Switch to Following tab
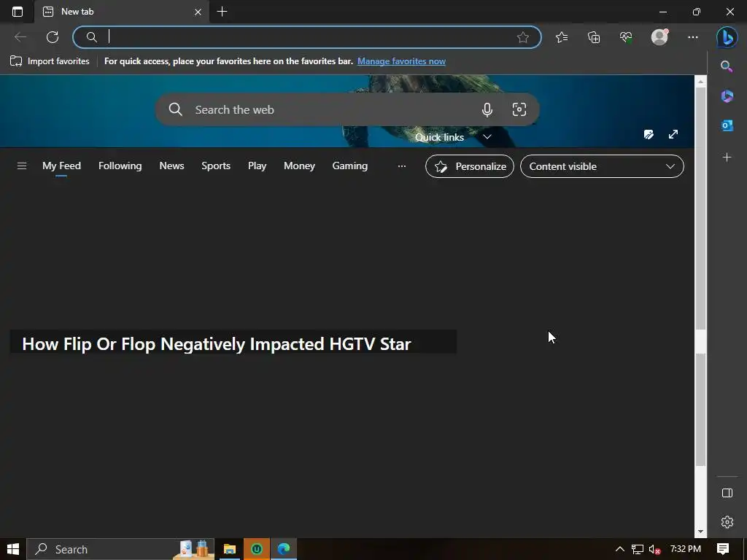Viewport: 747px width, 560px height. (x=120, y=166)
